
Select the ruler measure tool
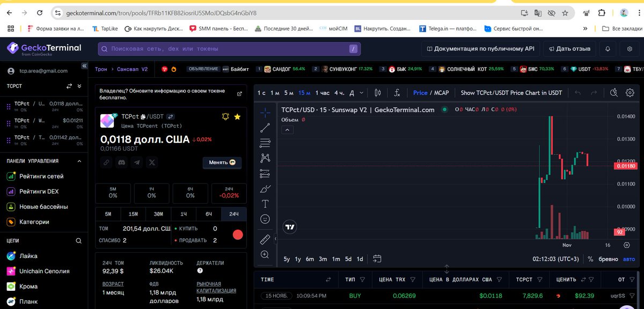click(x=265, y=239)
